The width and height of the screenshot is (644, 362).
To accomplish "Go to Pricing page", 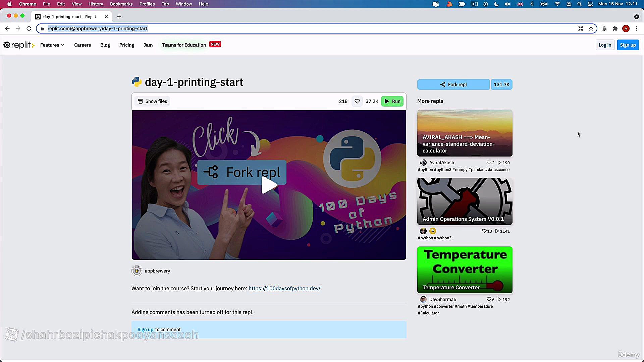I will [x=127, y=45].
